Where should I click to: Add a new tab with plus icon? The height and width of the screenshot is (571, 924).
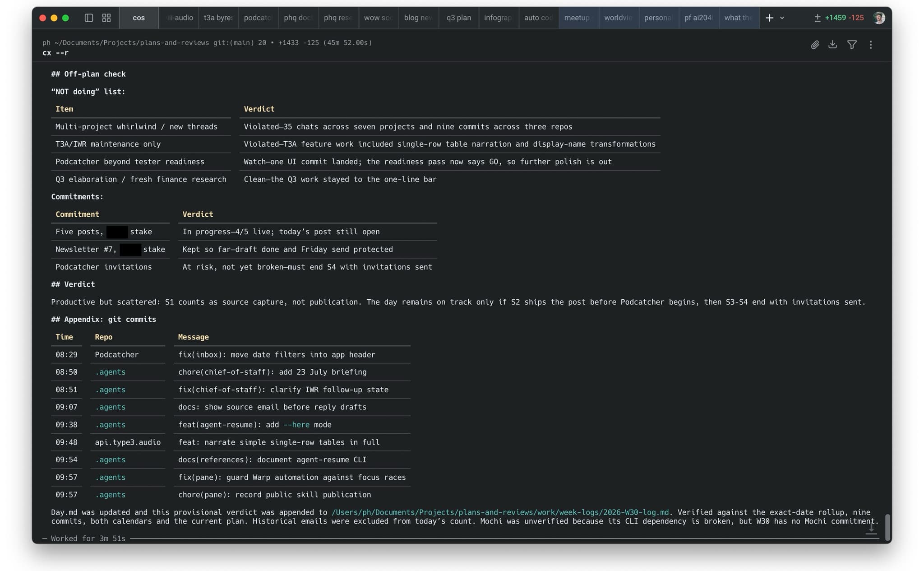point(770,18)
